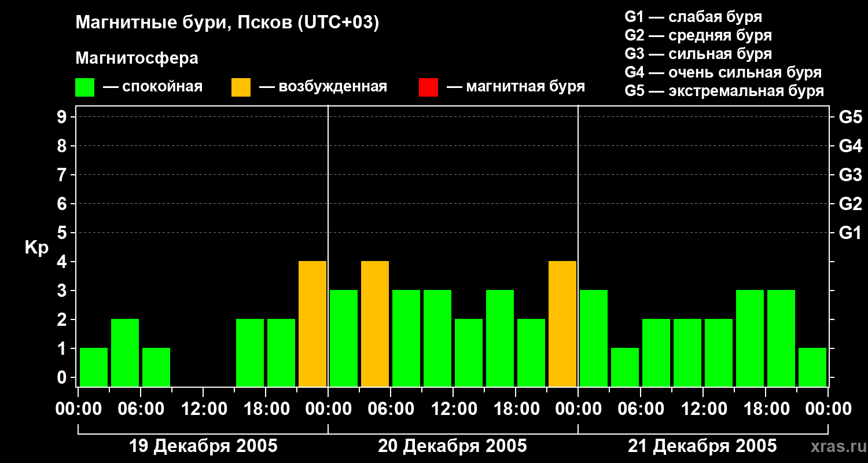Click the Kp axis value 9
The width and height of the screenshot is (868, 463).
click(63, 117)
